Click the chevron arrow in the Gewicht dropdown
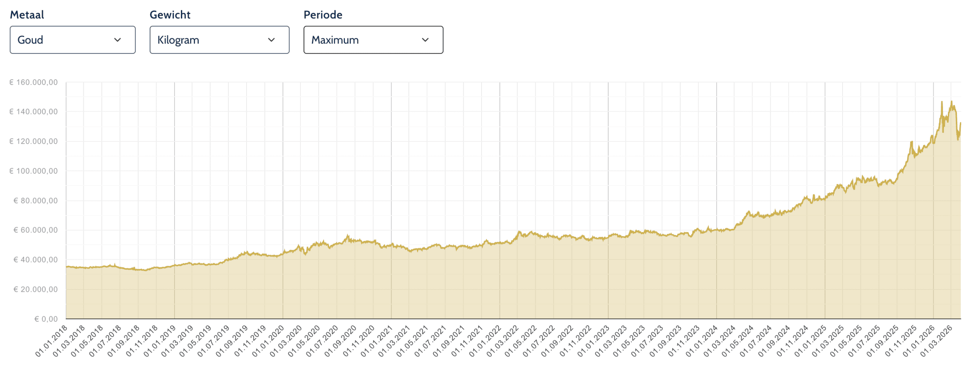Screen dimensions: 980x366 point(271,40)
